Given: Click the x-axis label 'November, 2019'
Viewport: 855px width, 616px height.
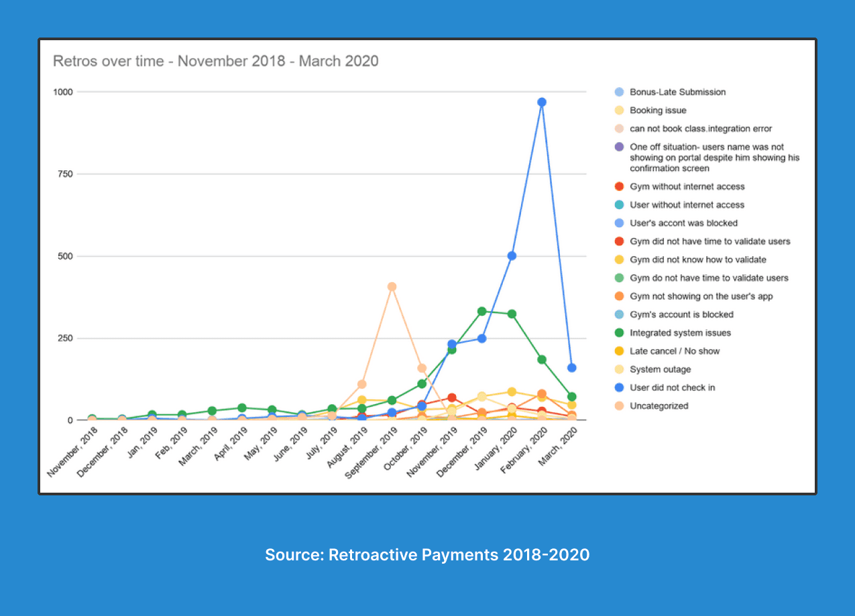Looking at the screenshot, I should (x=433, y=452).
